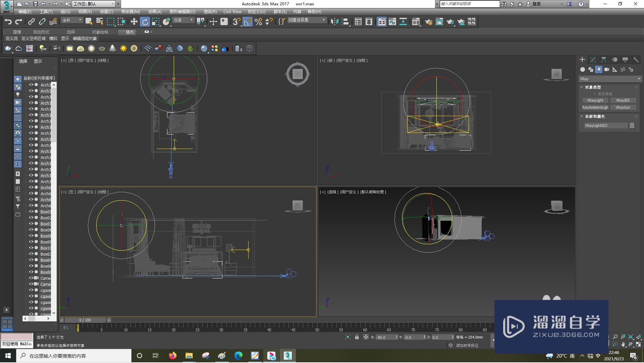Switch to the 建模 ribbon tab
The height and width of the screenshot is (363, 644).
[17, 32]
